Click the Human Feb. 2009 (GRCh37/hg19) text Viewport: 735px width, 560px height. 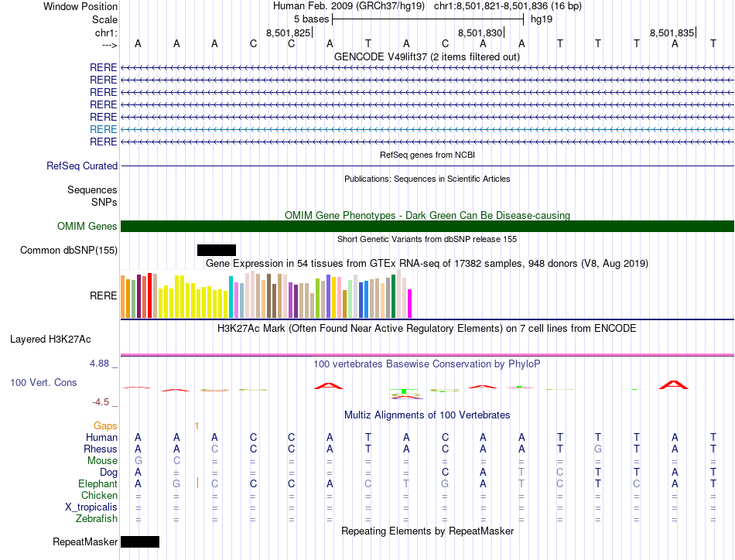349,6
